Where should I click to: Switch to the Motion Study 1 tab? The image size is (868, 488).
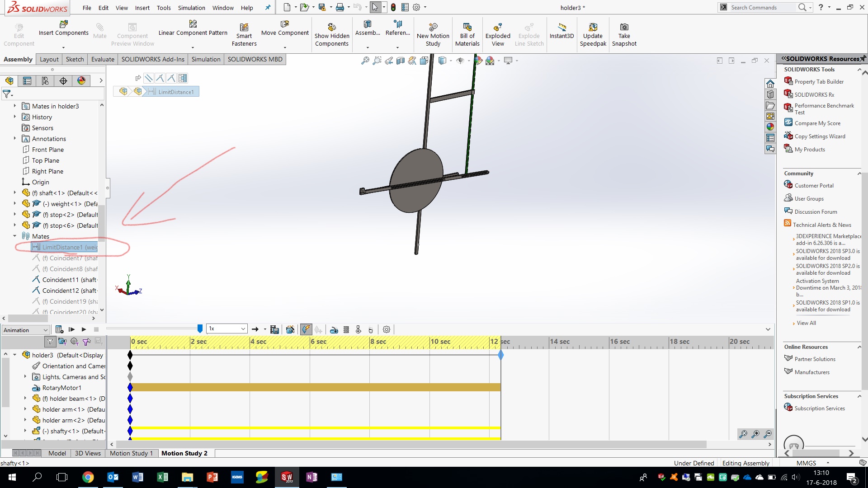[131, 453]
